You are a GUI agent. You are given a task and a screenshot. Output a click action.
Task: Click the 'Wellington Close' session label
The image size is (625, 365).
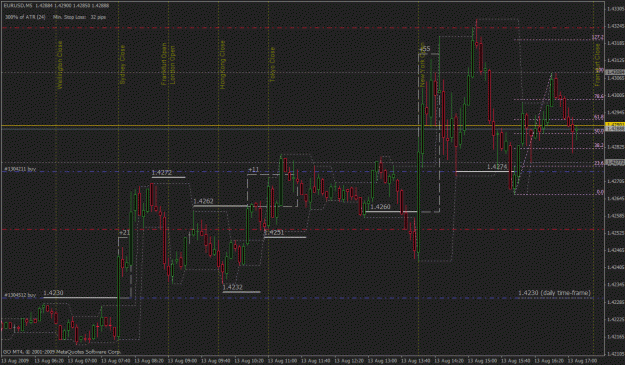tap(60, 65)
